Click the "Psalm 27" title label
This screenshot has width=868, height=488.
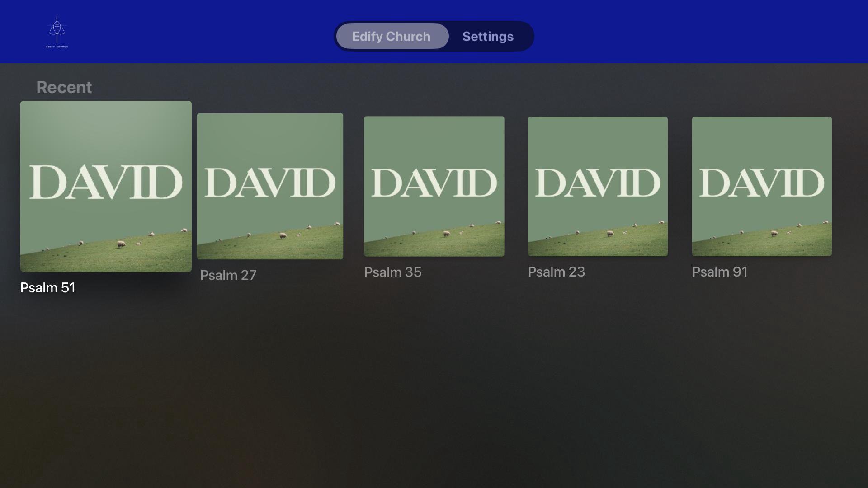228,275
